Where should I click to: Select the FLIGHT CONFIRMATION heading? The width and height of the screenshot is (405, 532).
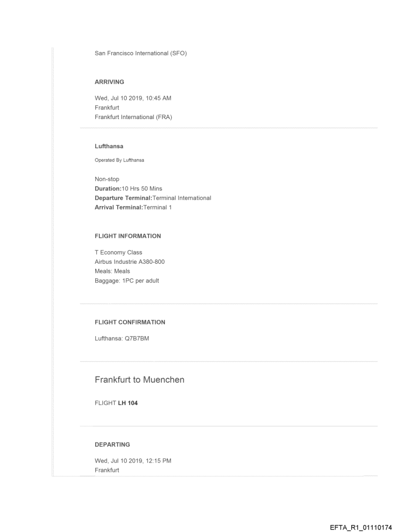(x=130, y=322)
